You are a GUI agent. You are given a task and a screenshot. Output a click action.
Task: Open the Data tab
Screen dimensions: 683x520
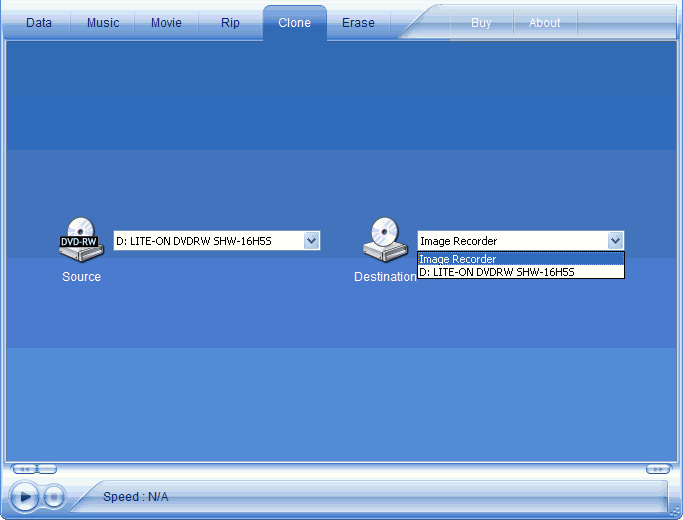[x=39, y=23]
